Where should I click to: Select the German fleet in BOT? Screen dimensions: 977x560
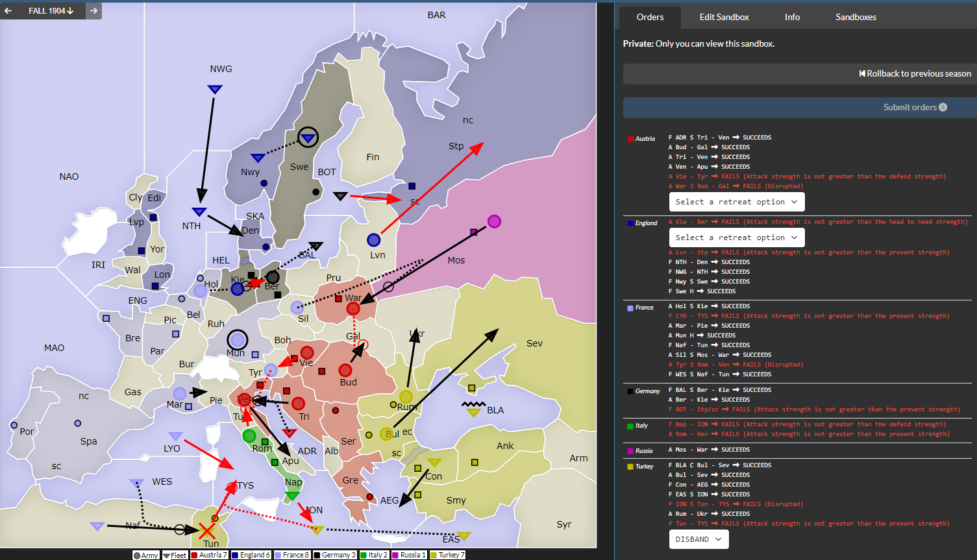[340, 195]
